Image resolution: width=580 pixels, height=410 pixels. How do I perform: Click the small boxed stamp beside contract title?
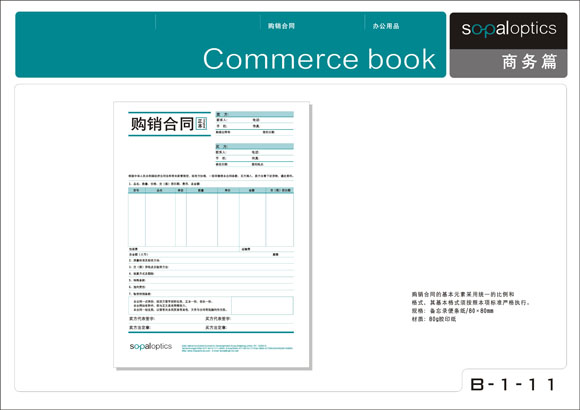[x=201, y=124]
